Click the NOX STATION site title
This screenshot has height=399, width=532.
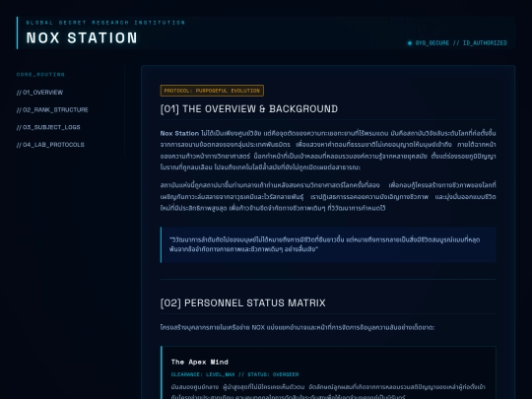[x=82, y=37]
